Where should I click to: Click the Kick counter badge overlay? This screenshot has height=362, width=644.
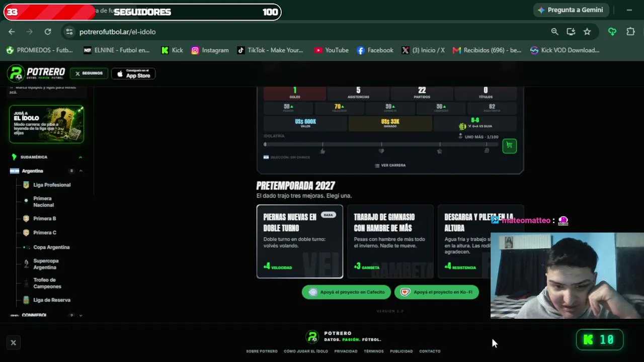(600, 340)
